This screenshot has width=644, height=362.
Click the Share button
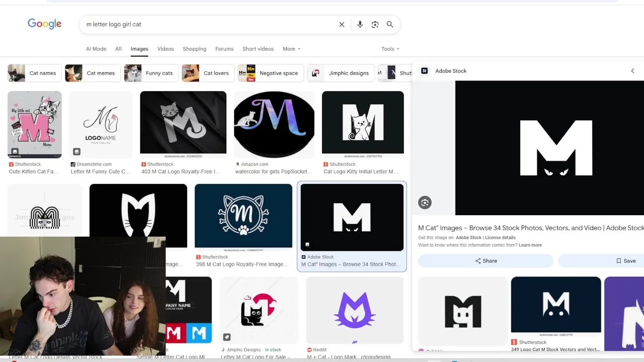point(486,261)
